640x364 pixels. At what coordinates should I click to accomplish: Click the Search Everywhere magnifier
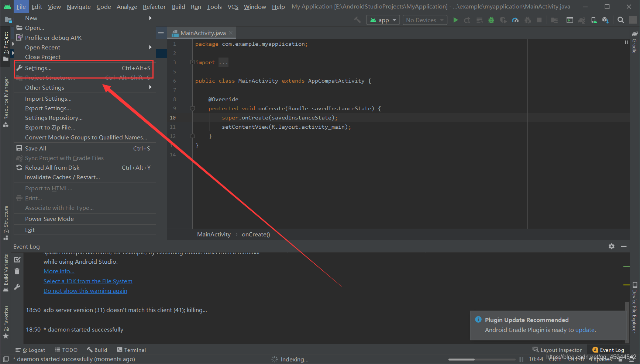click(x=621, y=20)
